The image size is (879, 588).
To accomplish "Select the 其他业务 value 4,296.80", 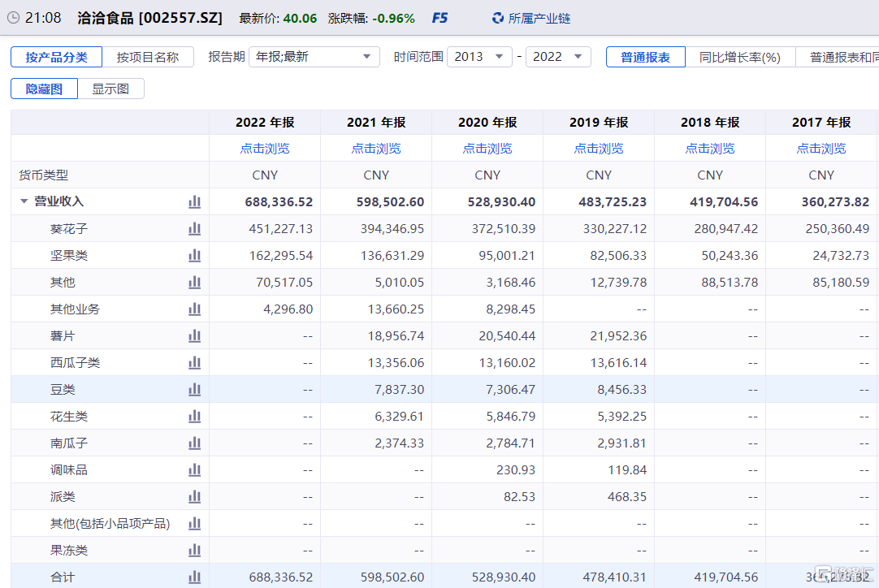I will tap(288, 309).
